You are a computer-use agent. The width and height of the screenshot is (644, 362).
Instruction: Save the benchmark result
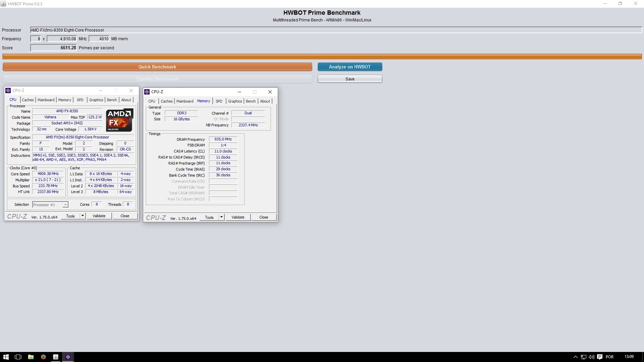(350, 79)
